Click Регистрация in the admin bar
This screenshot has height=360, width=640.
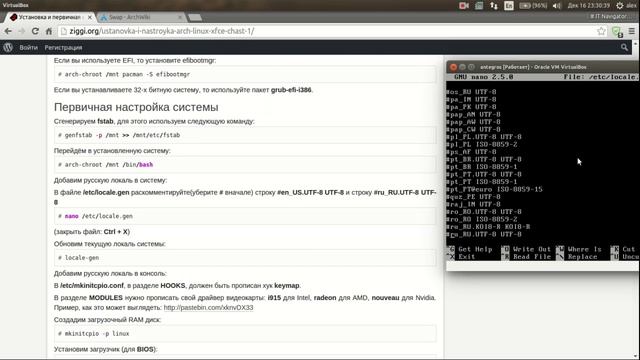click(63, 47)
